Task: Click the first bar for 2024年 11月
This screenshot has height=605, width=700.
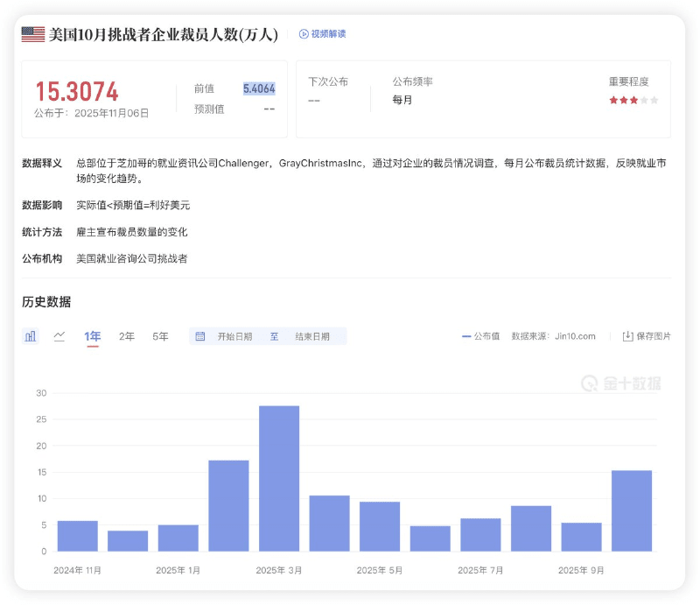Action: click(78, 536)
